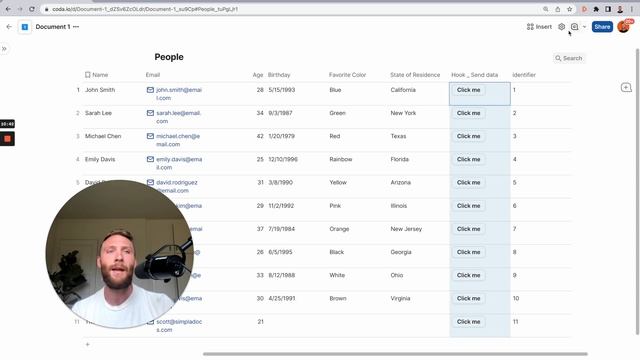This screenshot has width=640, height=360.
Task: Open the scott@simpladocs.com email link
Action: pyautogui.click(x=179, y=326)
